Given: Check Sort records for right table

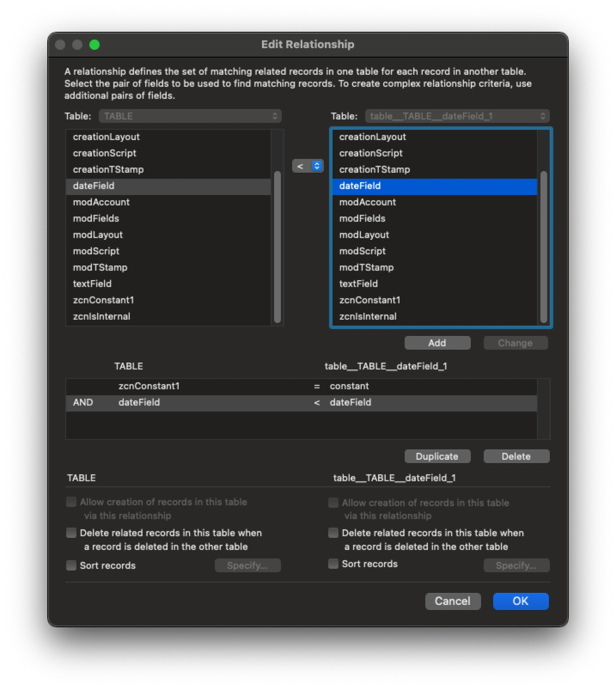Looking at the screenshot, I should [333, 564].
